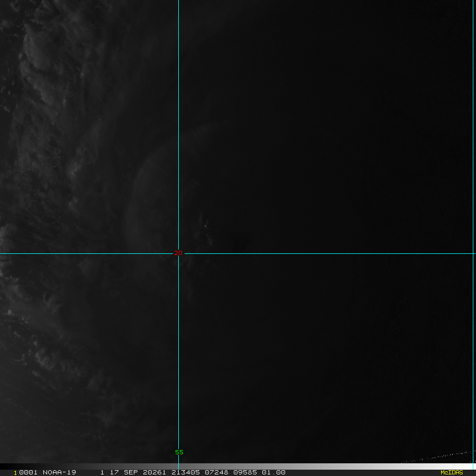Image resolution: width=476 pixels, height=476 pixels.
Task: Click the yellow McIDAS label
Action: (x=451, y=472)
